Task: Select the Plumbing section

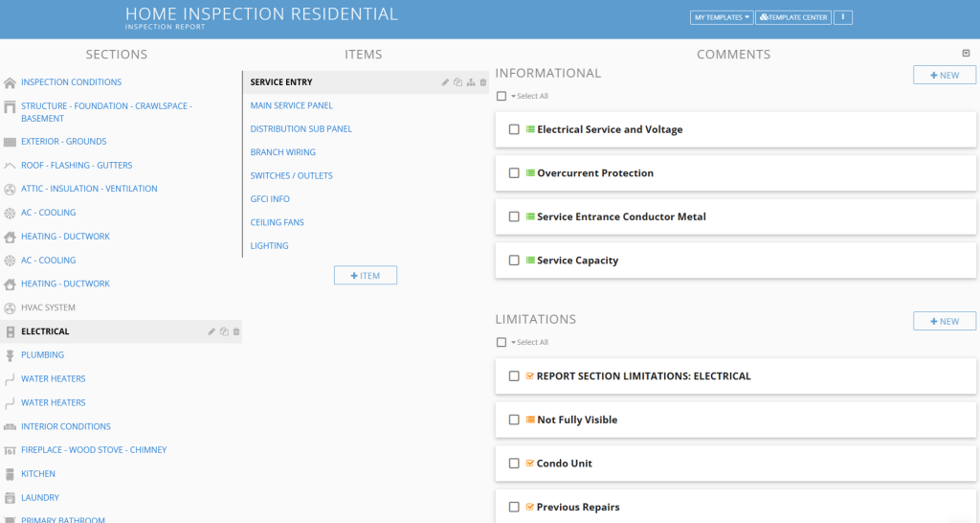Action: pos(43,355)
